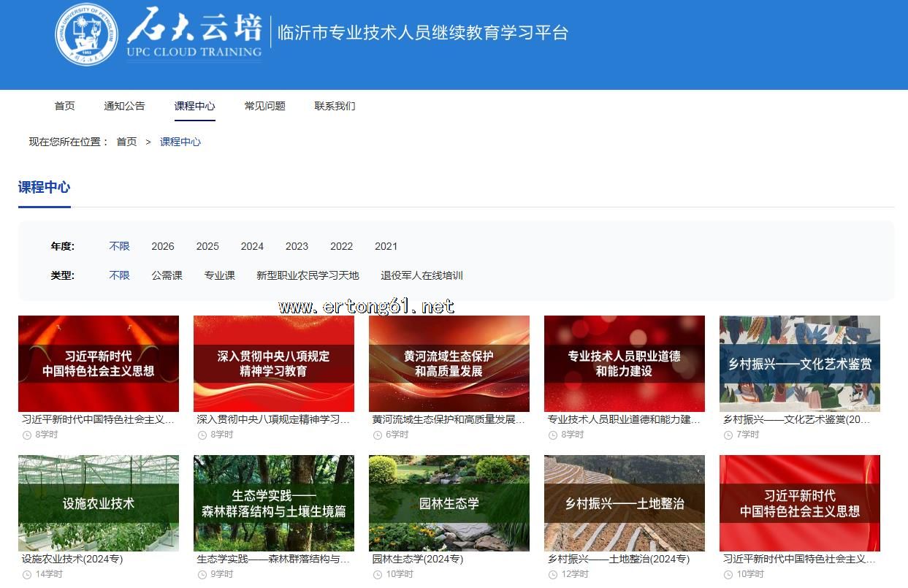Open the 首页 navigation tab

click(x=64, y=106)
